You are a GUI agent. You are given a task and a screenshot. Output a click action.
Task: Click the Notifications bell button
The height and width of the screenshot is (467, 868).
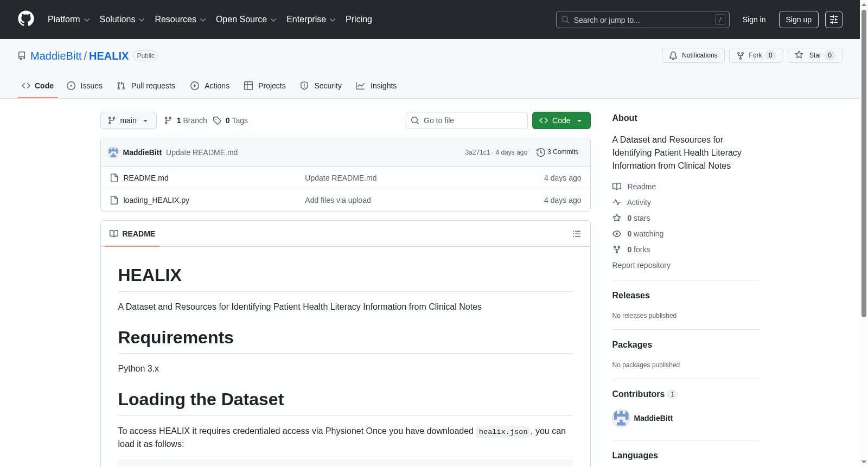pos(693,55)
